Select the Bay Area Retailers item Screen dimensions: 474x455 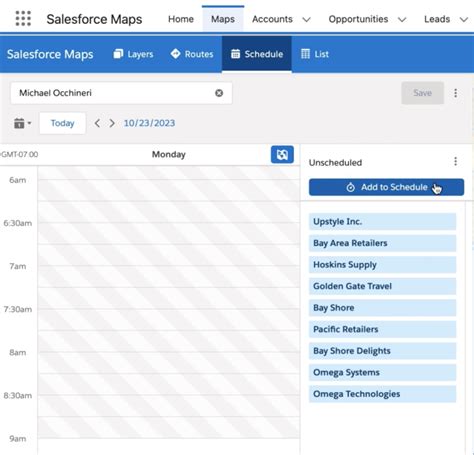coord(382,243)
